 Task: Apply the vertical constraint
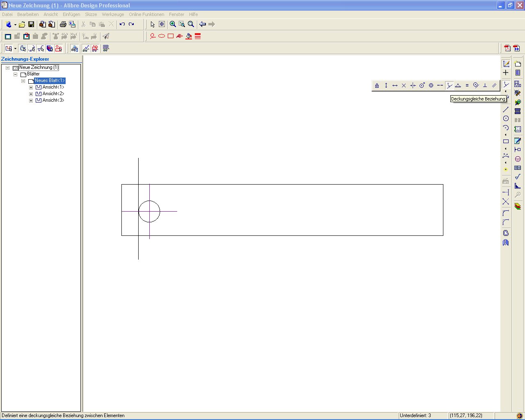click(386, 85)
